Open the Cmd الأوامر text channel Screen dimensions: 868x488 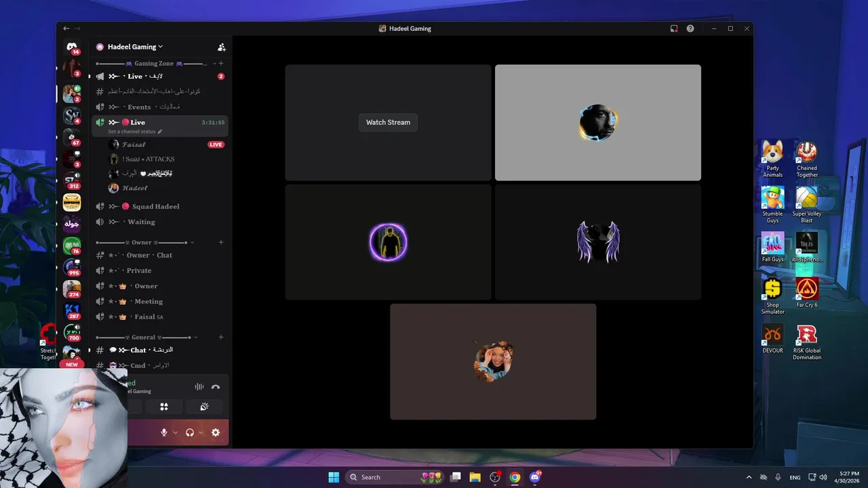(x=159, y=365)
